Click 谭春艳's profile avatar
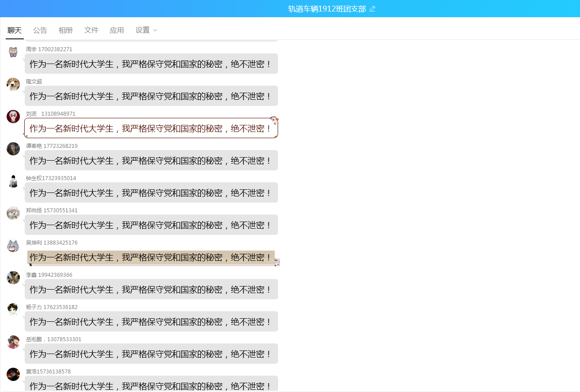 click(x=13, y=149)
